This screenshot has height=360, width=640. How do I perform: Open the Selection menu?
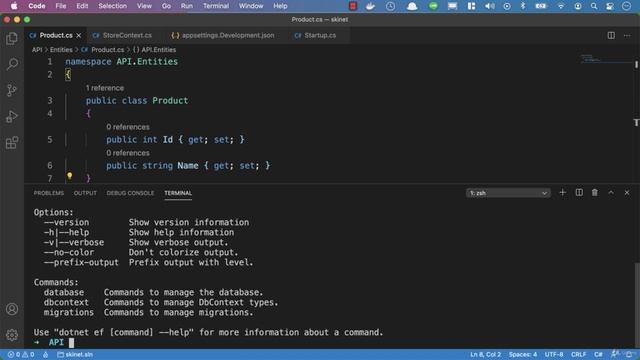(x=112, y=6)
